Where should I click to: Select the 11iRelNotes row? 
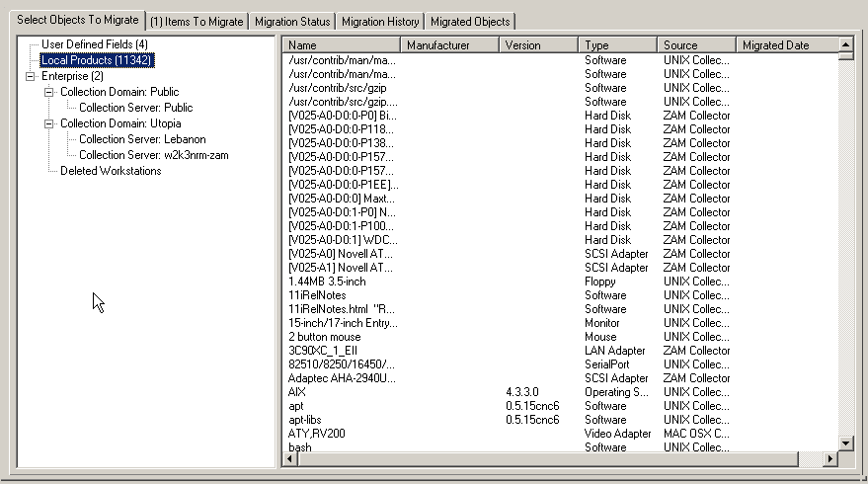coord(560,295)
